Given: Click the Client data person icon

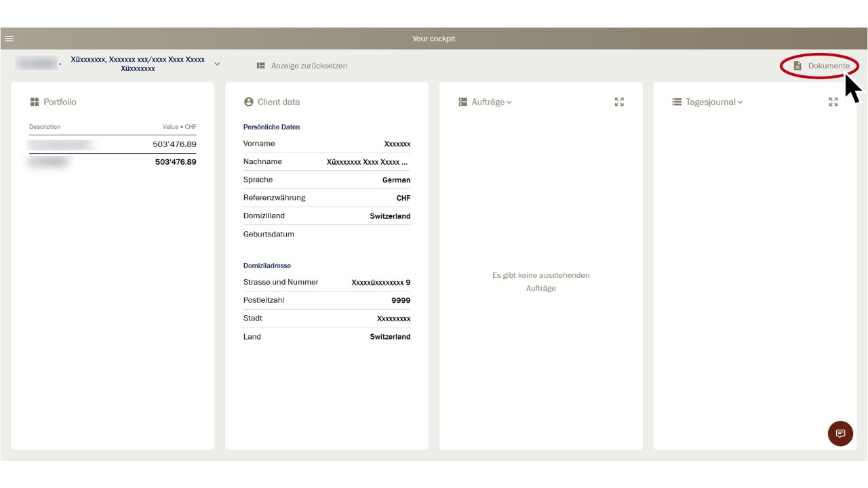Looking at the screenshot, I should pyautogui.click(x=248, y=102).
